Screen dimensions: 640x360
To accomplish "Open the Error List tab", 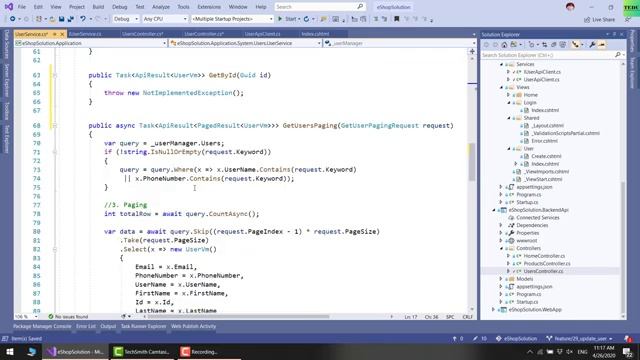I will (86, 326).
